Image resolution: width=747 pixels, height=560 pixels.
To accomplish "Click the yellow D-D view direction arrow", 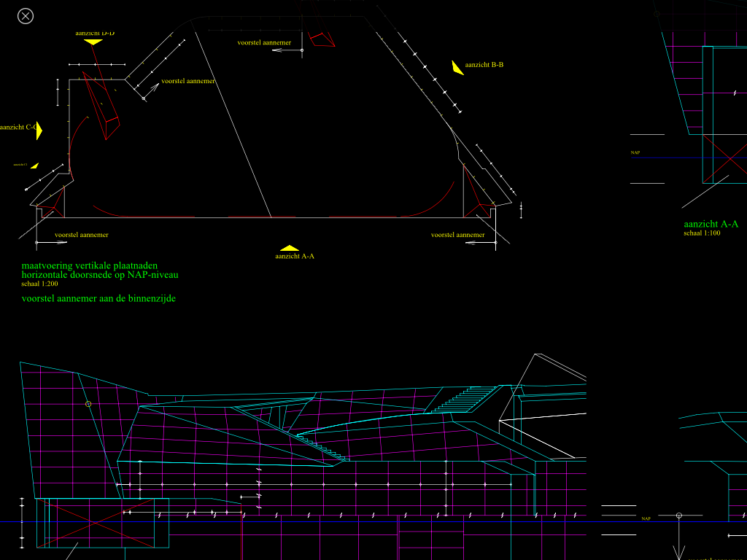I will click(93, 42).
